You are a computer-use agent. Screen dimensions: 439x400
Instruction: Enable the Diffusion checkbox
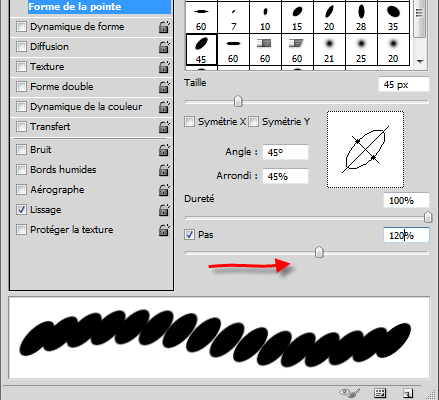pos(21,47)
